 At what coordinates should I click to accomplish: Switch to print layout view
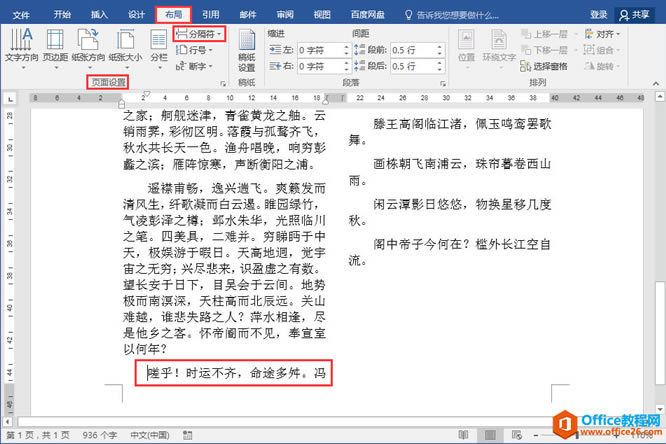click(490, 435)
